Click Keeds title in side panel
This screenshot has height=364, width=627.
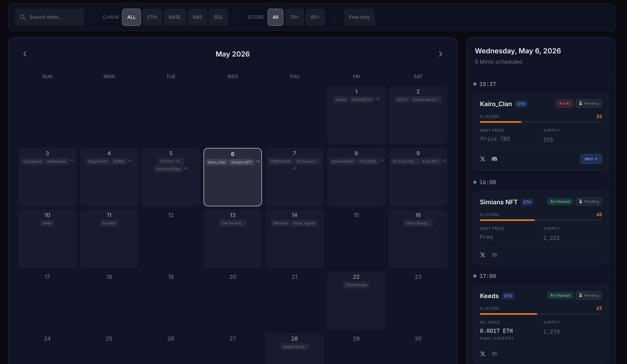click(489, 296)
